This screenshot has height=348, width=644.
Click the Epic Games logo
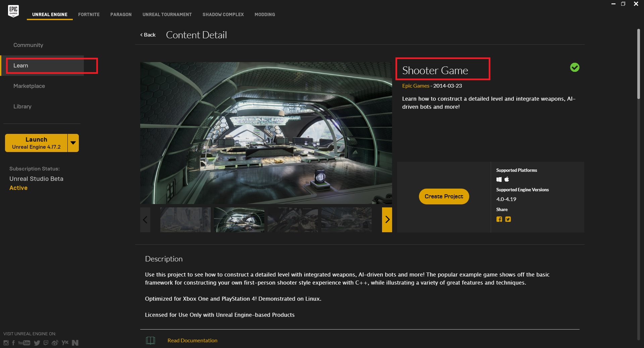coord(13,11)
